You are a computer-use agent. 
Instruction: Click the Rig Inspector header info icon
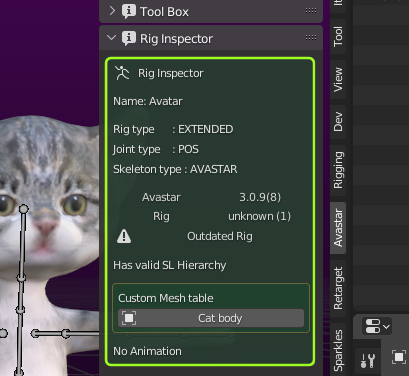point(129,38)
